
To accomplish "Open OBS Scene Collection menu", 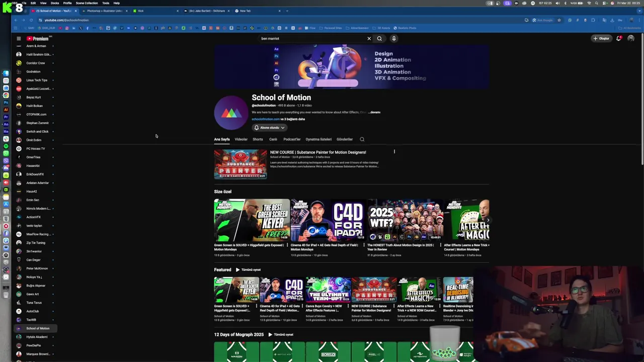I will pyautogui.click(x=87, y=3).
